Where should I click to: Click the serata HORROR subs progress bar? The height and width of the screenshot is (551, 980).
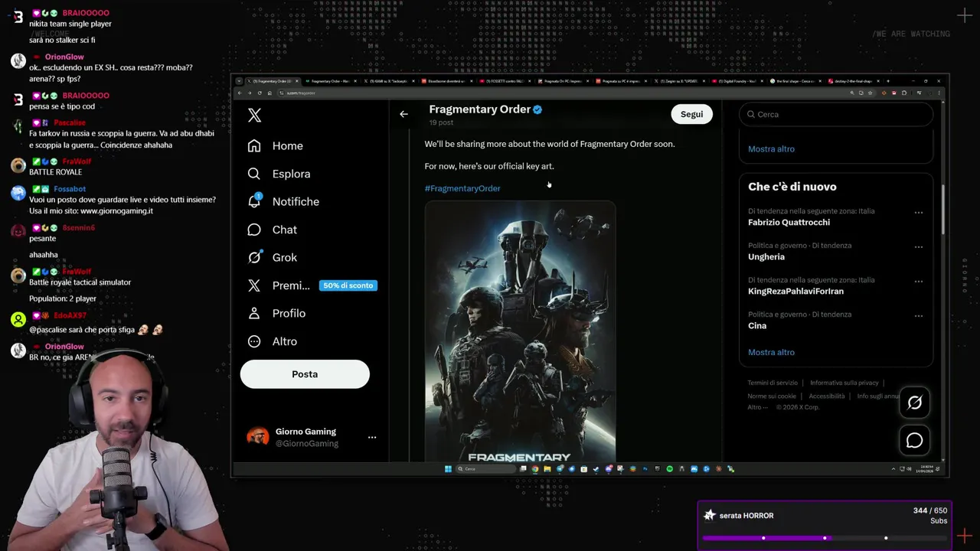click(x=824, y=538)
